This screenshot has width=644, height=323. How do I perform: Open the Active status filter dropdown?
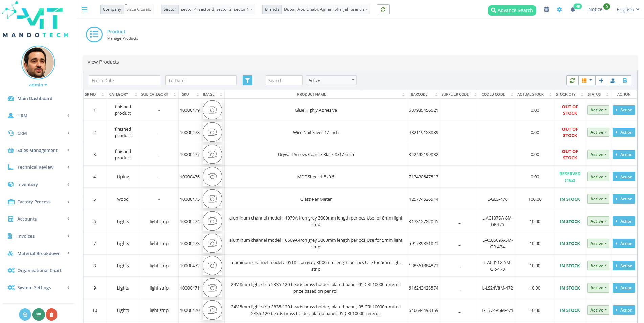click(331, 80)
